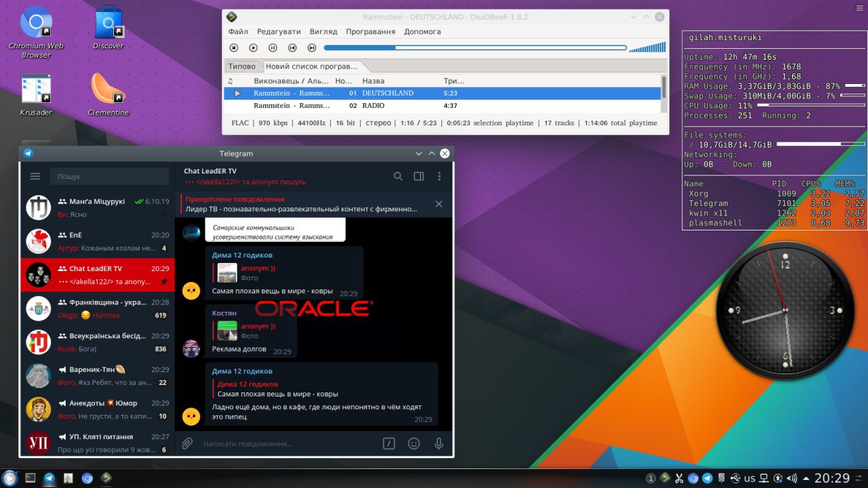The height and width of the screenshot is (488, 868).
Task: Click the attach file paperclip icon
Action: [187, 444]
